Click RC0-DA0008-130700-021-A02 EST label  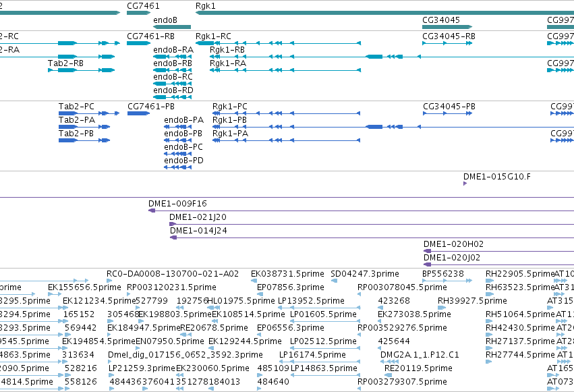(x=173, y=274)
